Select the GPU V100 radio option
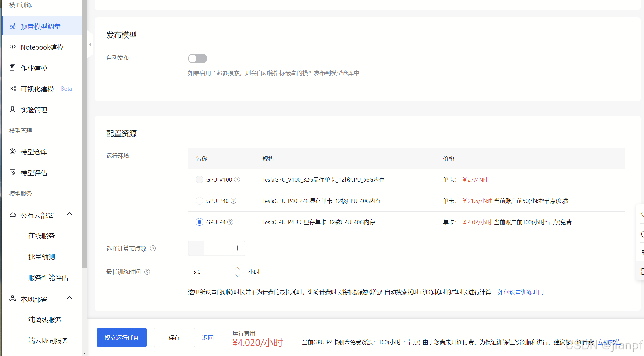Image resolution: width=644 pixels, height=356 pixels. tap(199, 179)
